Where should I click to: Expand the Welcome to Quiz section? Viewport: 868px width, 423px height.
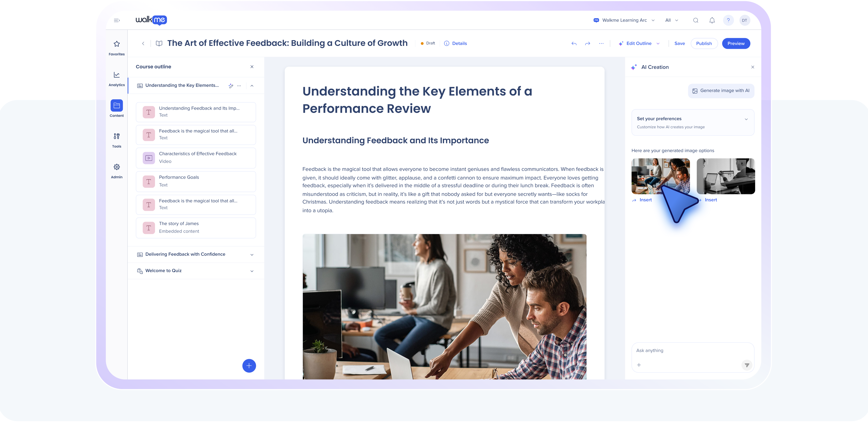click(252, 271)
